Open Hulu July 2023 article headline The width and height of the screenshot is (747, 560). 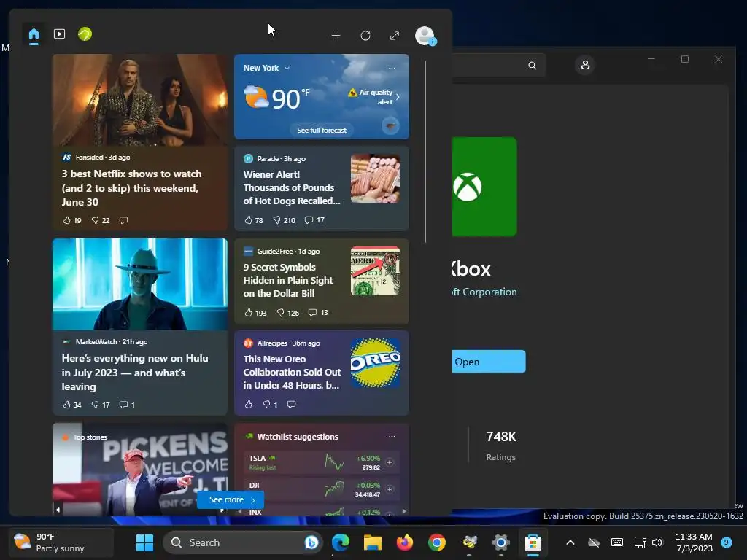pos(135,373)
